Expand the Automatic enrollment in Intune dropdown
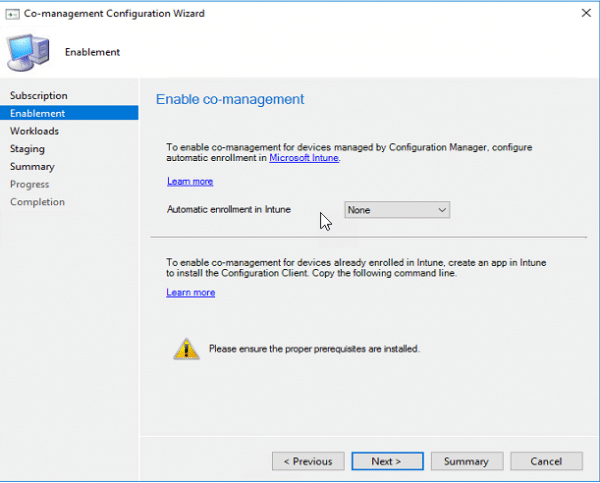This screenshot has width=600, height=483. pos(397,210)
